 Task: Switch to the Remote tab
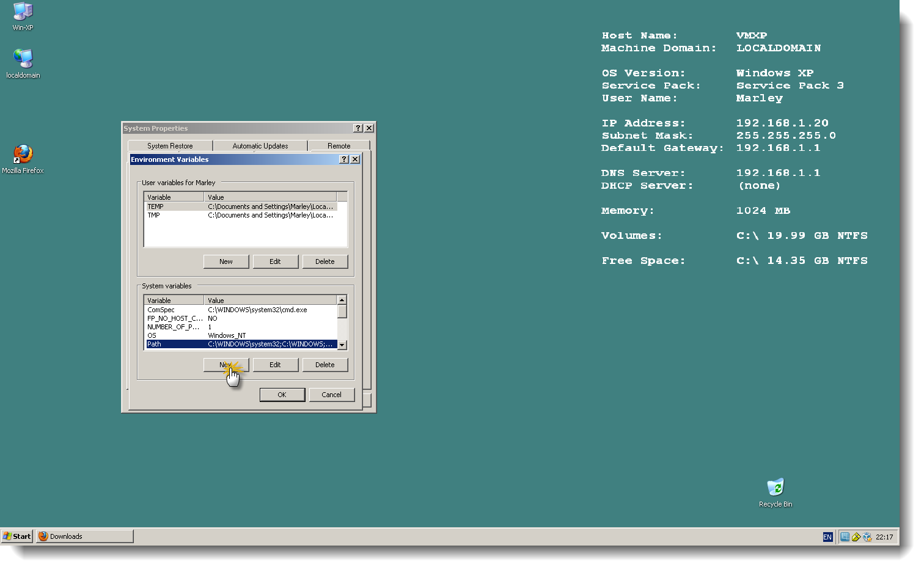(x=340, y=145)
